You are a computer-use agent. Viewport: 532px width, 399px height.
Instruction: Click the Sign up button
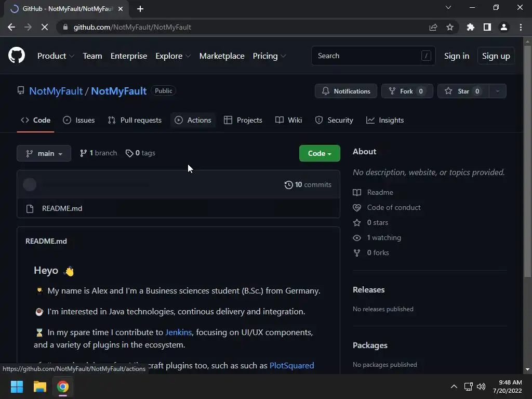496,56
